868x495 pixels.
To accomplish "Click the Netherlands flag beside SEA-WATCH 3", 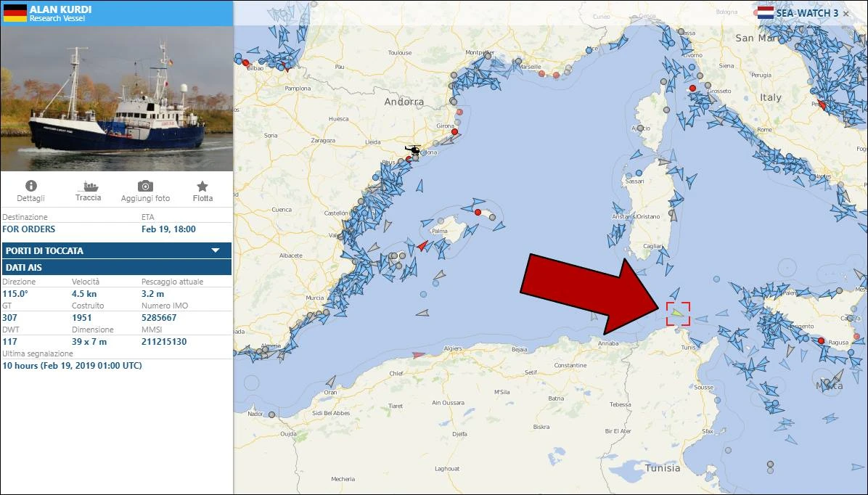I will 765,13.
